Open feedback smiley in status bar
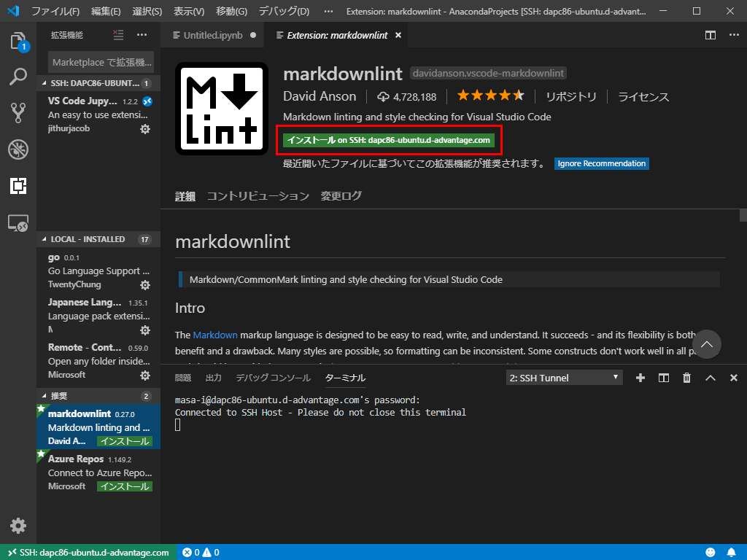 (711, 553)
